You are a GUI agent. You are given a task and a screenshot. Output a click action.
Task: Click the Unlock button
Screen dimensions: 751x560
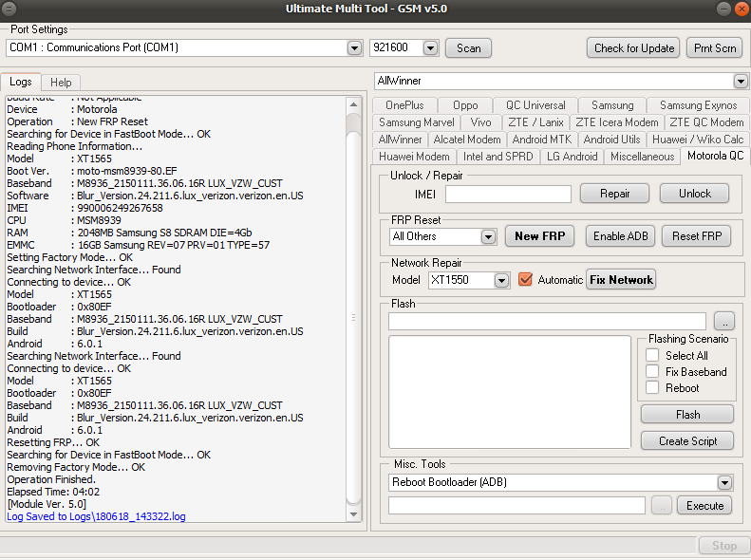[694, 194]
